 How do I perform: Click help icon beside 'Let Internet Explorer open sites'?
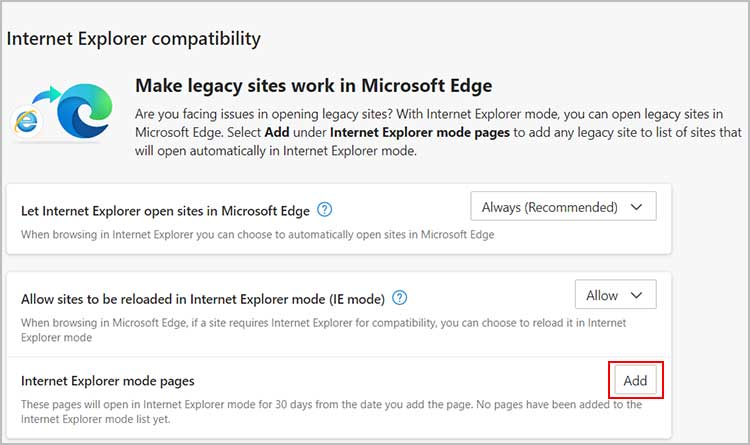[324, 210]
